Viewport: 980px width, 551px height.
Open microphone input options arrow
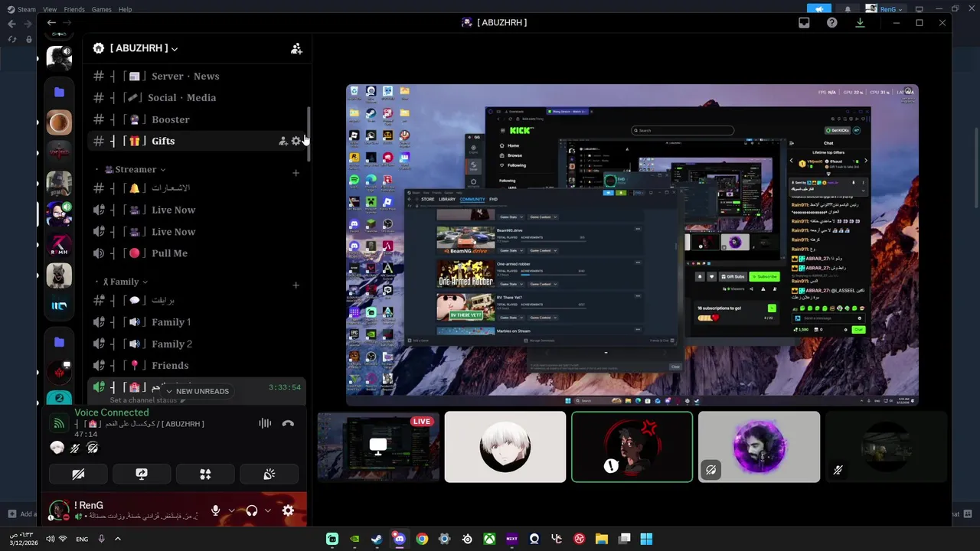click(x=232, y=510)
